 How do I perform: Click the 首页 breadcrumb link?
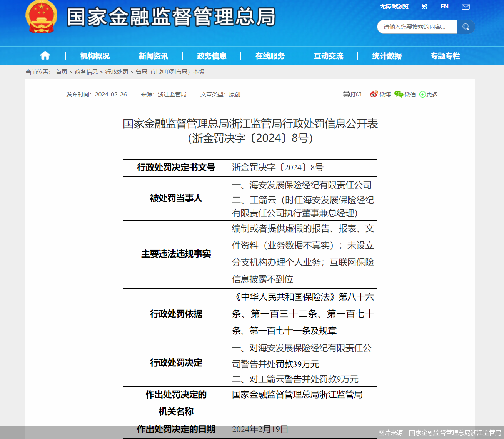(x=61, y=72)
